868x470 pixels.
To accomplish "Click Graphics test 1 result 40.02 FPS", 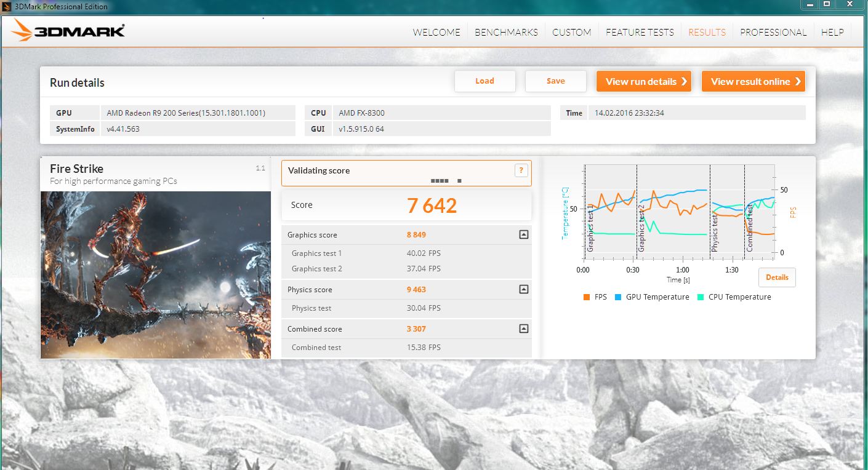I will (424, 253).
